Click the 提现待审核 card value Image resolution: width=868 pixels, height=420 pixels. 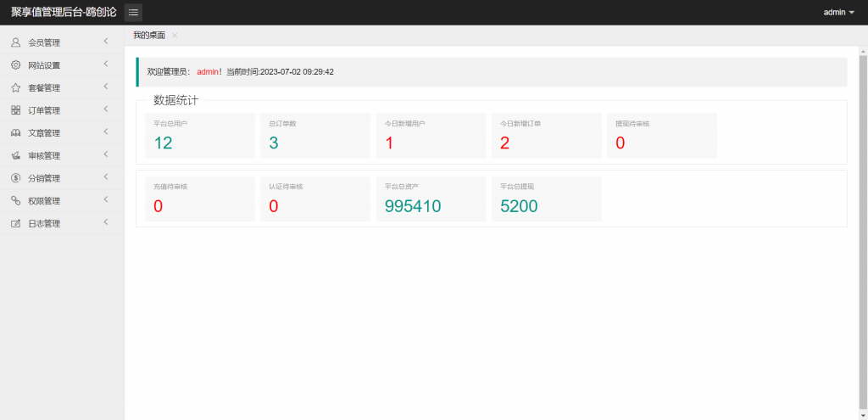(x=620, y=143)
